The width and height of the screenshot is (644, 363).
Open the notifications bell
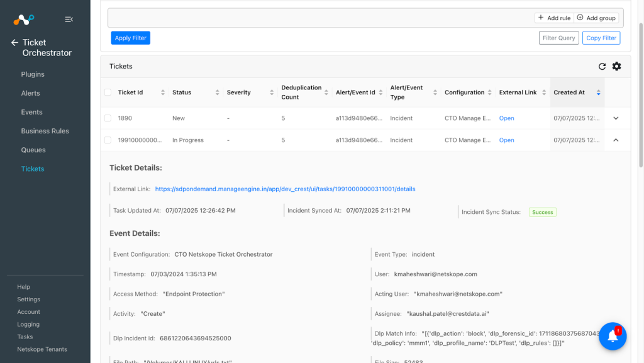click(x=613, y=336)
